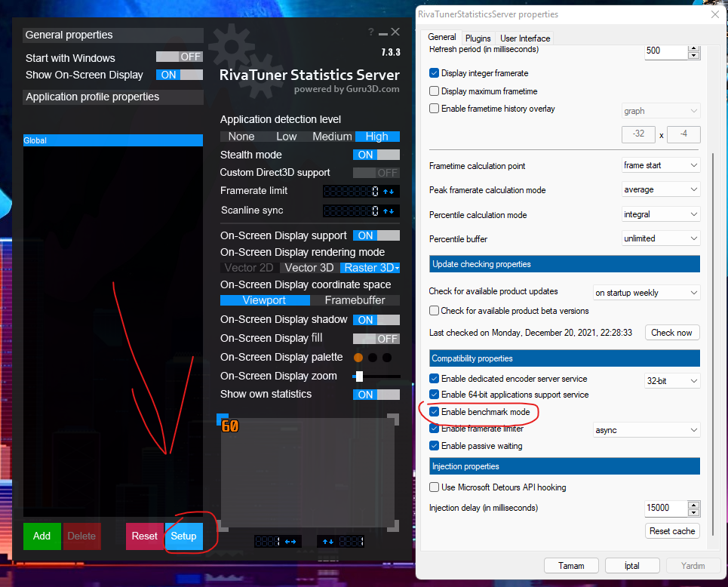
Task: Click the Tamam button
Action: pos(571,566)
